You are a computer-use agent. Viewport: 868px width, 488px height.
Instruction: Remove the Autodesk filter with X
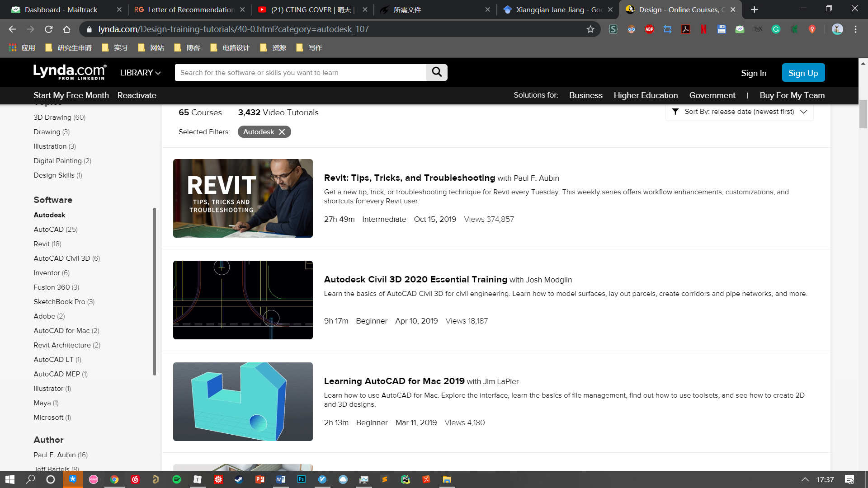click(x=282, y=132)
